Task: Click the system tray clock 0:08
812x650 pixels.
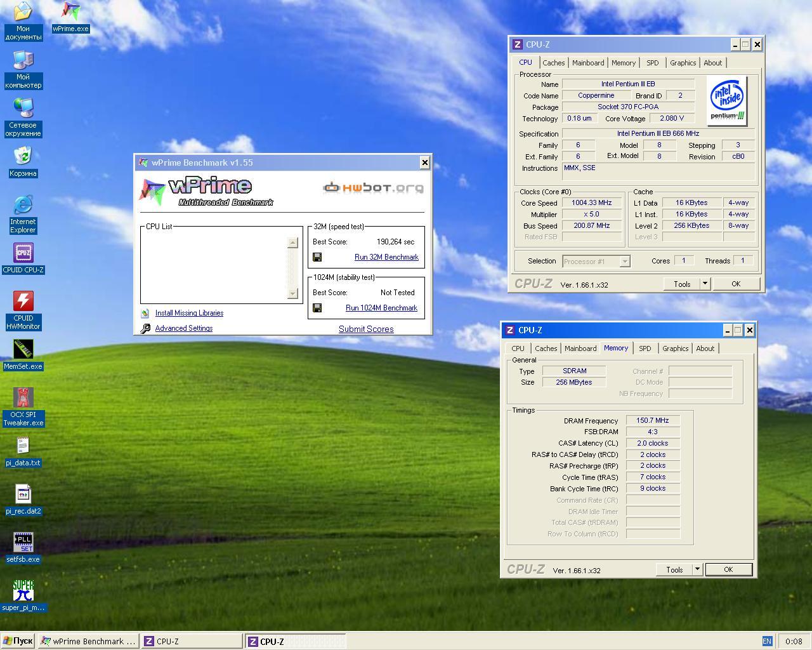Action: [x=794, y=641]
